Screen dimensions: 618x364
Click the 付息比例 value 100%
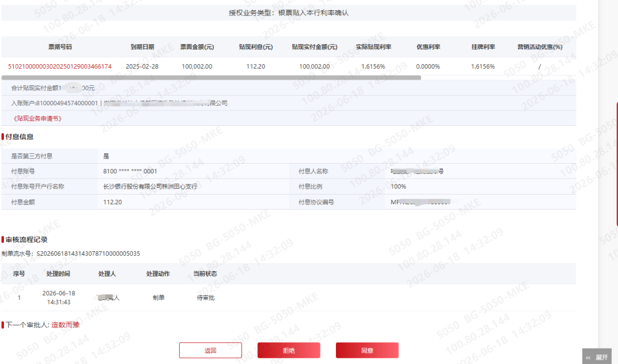coord(398,187)
